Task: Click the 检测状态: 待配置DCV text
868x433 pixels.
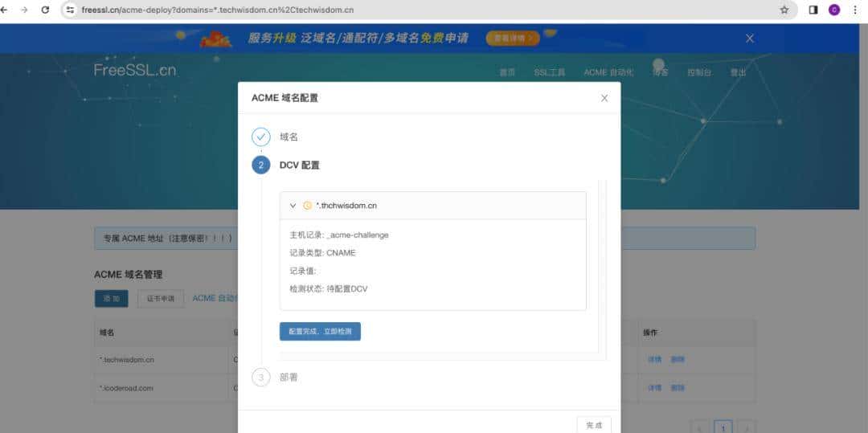Action: click(x=328, y=288)
